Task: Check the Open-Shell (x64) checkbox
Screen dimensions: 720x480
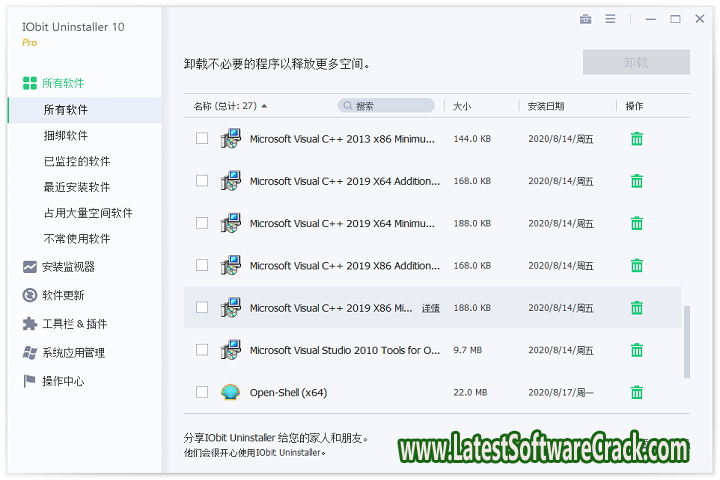Action: coord(202,392)
